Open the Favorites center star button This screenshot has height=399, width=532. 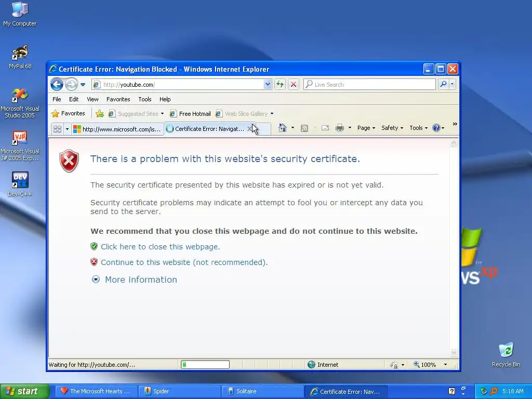pos(68,114)
